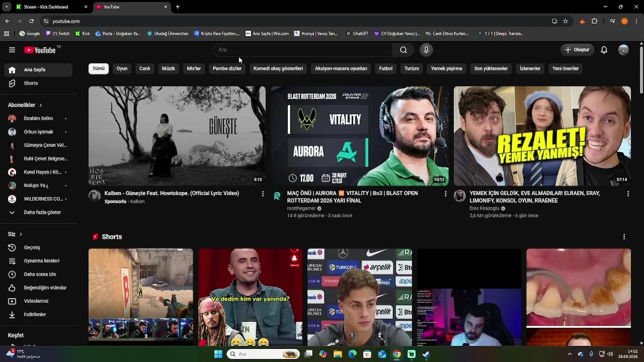Open Ana Sayfa in the sidebar
This screenshot has width=644, height=362.
[x=38, y=70]
